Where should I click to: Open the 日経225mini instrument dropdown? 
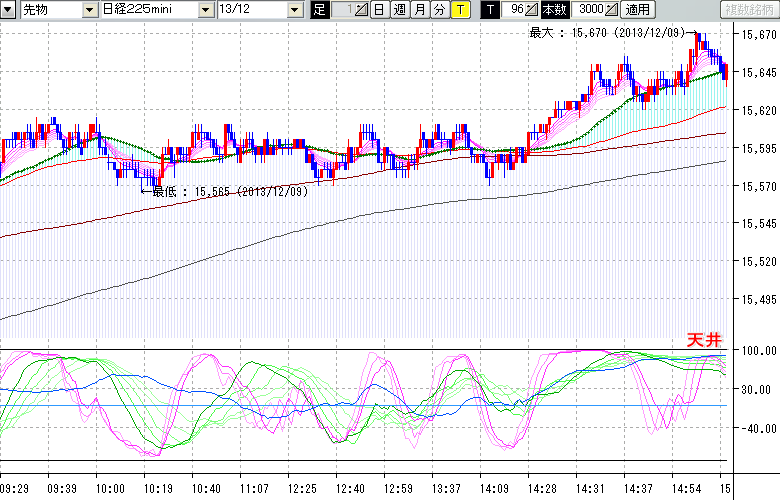pos(205,9)
